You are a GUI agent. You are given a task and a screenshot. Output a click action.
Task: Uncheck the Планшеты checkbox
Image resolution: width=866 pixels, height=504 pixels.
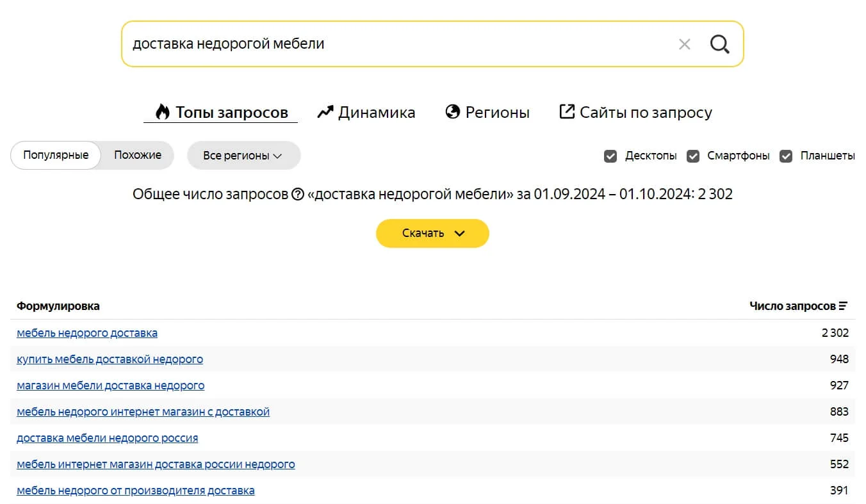pos(786,156)
